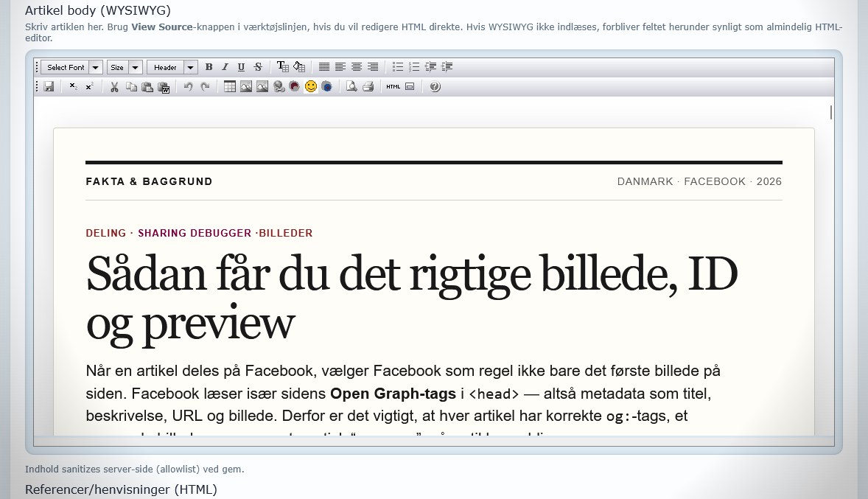The image size is (868, 499).
Task: Click the blue circular toolbar icon
Action: [x=327, y=87]
